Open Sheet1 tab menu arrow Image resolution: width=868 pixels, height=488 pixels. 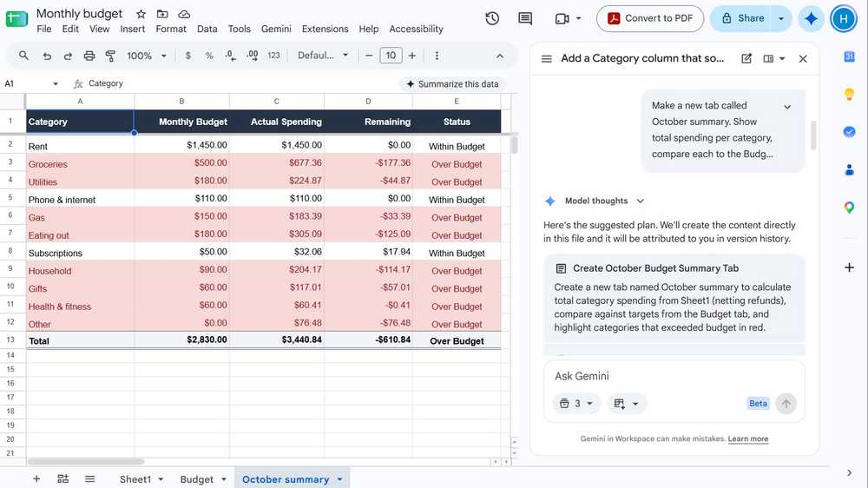pyautogui.click(x=161, y=479)
